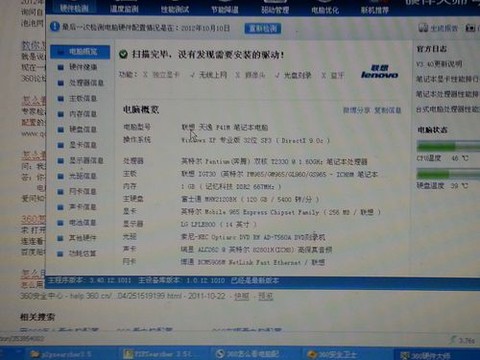Click the 蓝牙 feature indicator

[x=333, y=76]
